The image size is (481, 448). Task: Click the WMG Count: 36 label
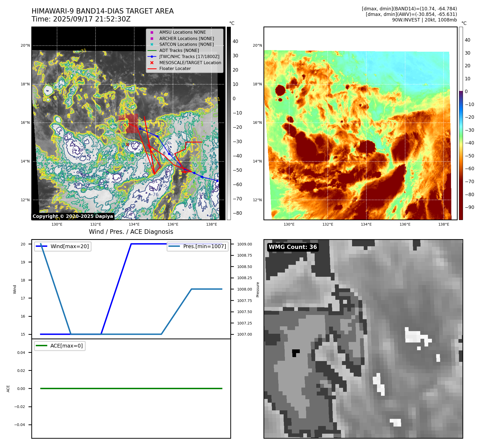point(293,247)
